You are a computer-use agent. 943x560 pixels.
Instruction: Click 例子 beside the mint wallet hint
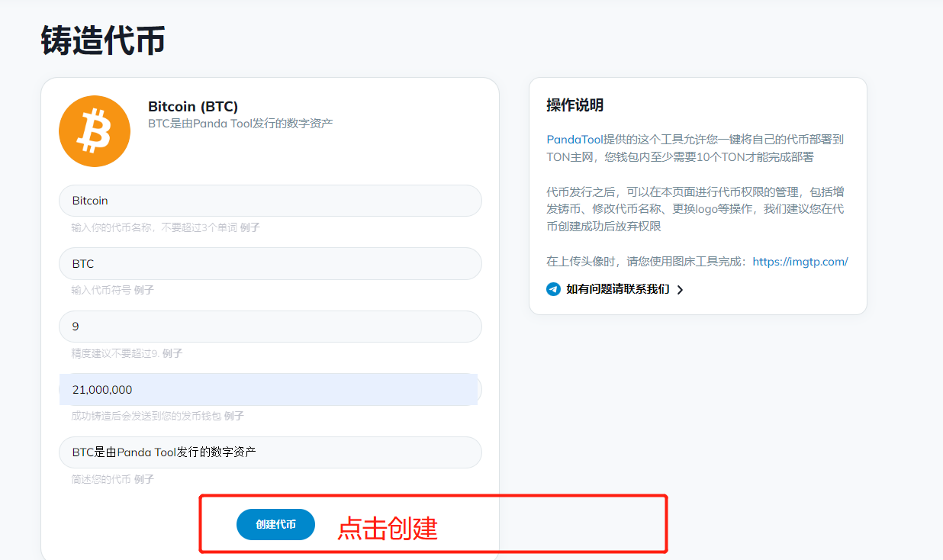click(x=233, y=417)
